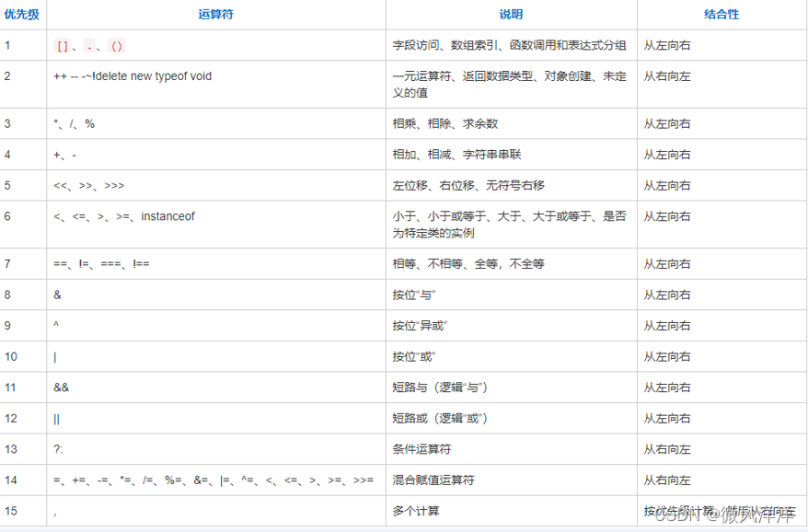Click the 说明 column header
Image resolution: width=808 pixels, height=532 pixels.
511,14
